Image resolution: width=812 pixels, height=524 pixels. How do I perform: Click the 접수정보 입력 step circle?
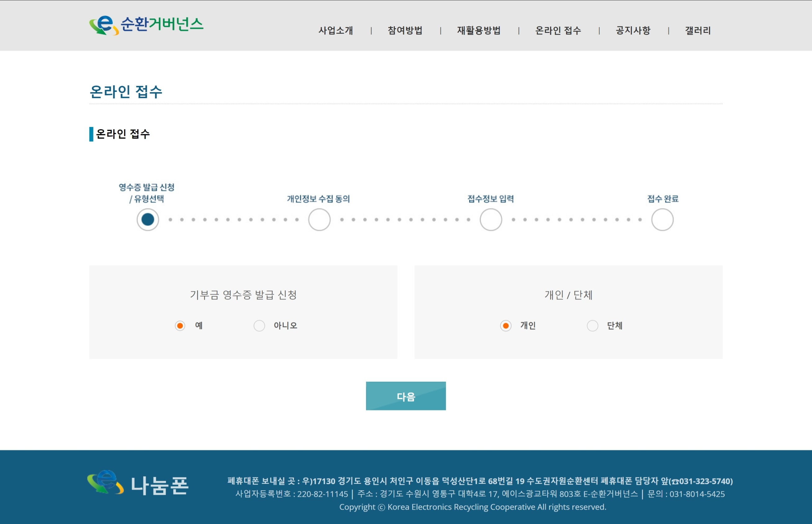tap(491, 219)
